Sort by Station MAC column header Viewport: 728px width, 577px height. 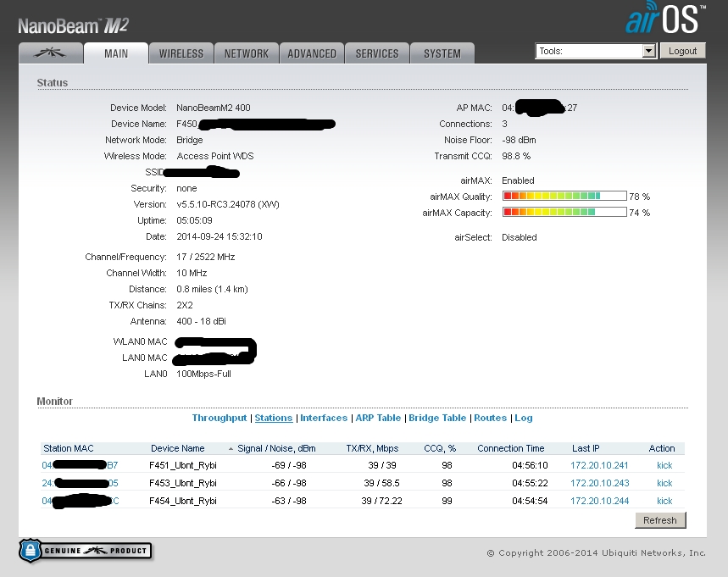[x=69, y=448]
